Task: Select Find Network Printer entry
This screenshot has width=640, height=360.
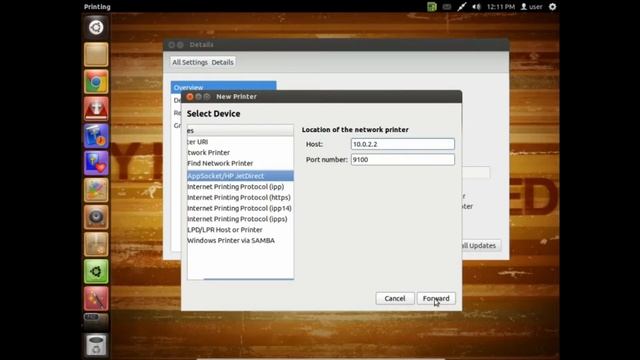Action: click(240, 163)
